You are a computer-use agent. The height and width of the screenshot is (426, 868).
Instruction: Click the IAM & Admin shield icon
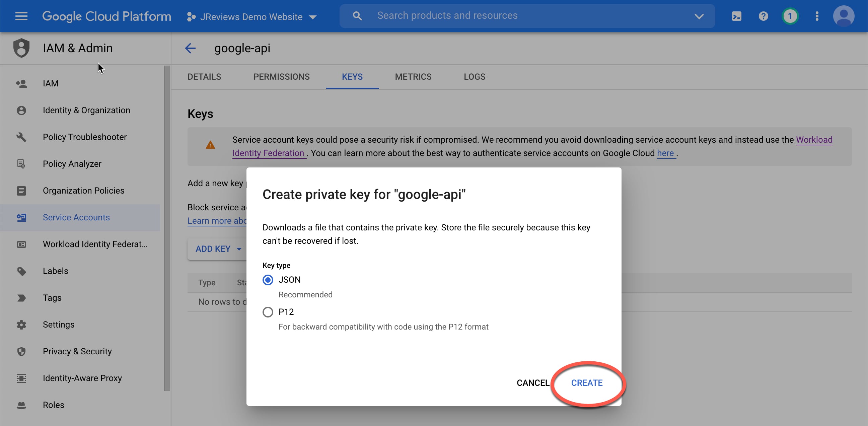click(x=20, y=48)
